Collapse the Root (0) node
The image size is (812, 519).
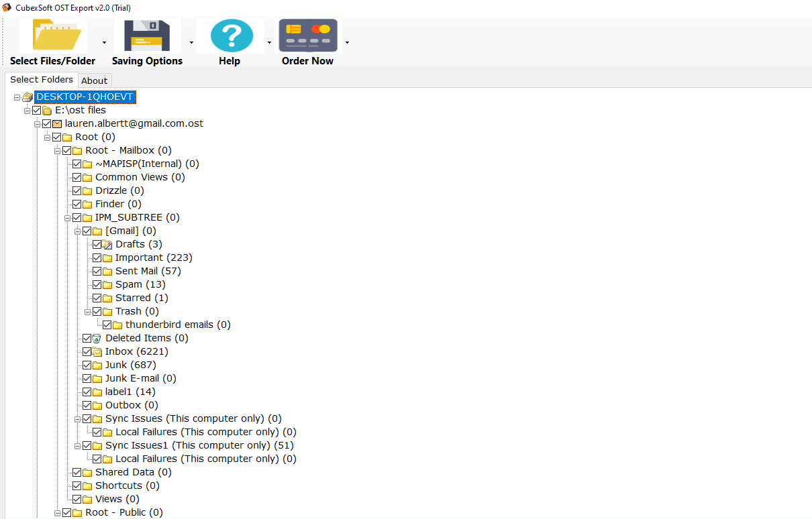point(48,137)
